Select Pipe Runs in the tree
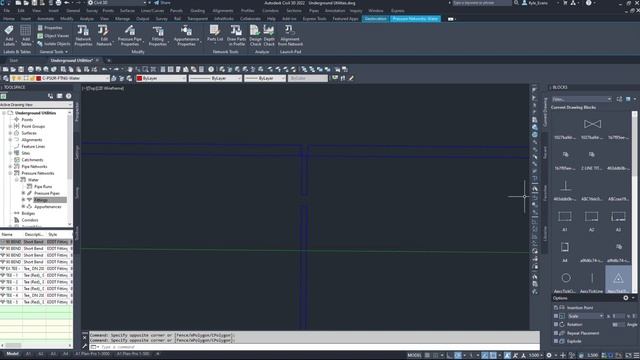Image resolution: width=640 pixels, height=360 pixels. [43, 187]
